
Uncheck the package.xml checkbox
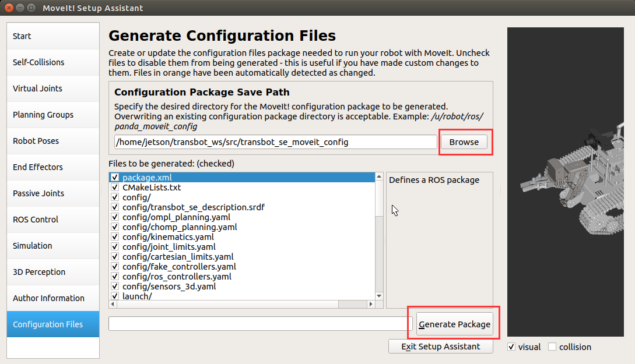[x=115, y=178]
